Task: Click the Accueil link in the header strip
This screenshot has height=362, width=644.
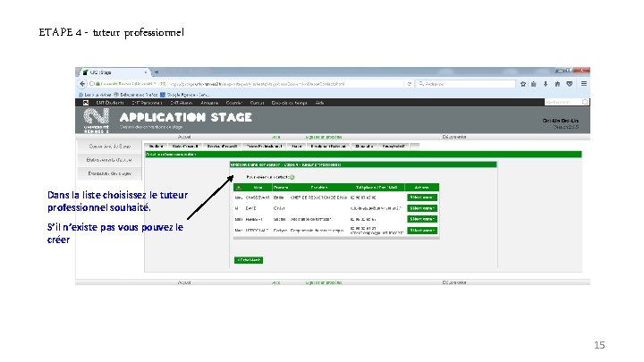Action: (x=184, y=137)
